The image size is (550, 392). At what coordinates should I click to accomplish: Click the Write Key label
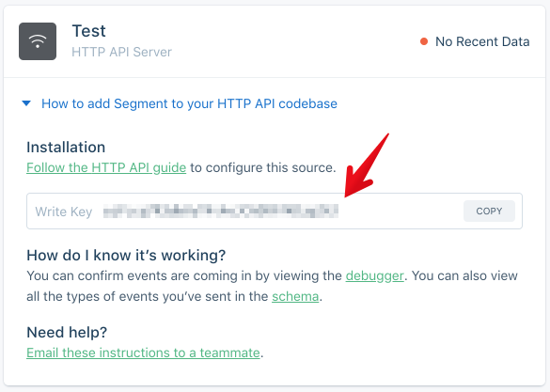[64, 212]
